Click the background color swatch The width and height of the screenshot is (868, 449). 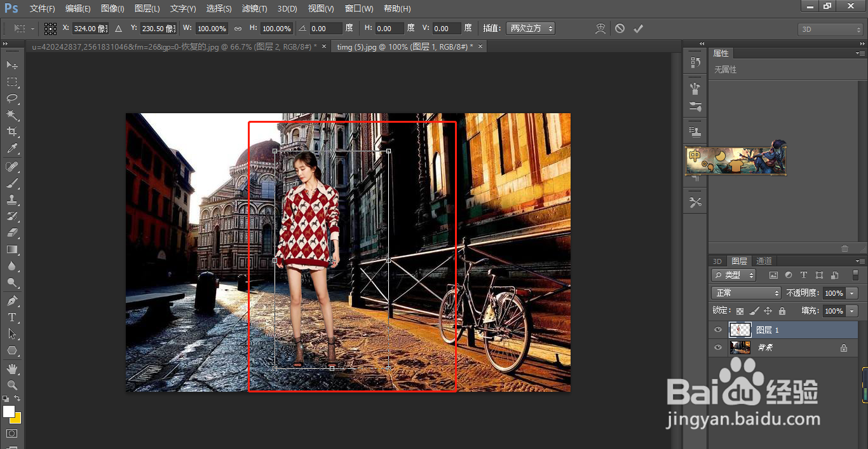pyautogui.click(x=17, y=418)
